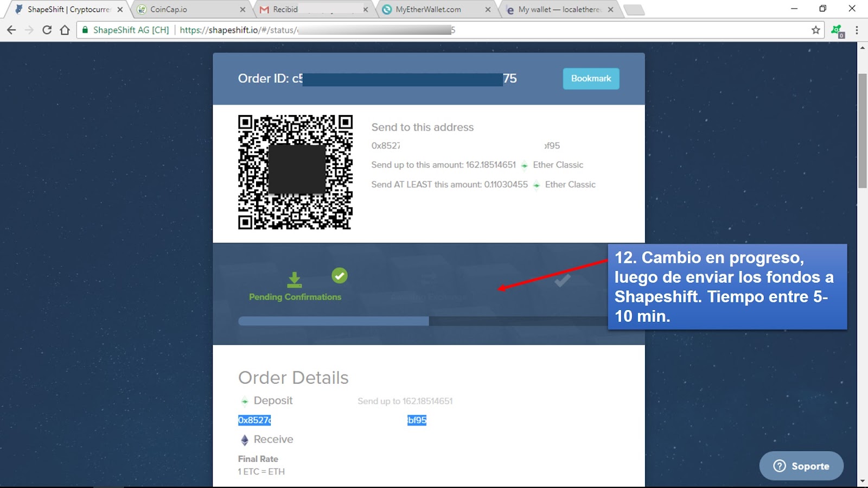Click 'Send up to 162.18514651' in Order Details

click(x=405, y=401)
